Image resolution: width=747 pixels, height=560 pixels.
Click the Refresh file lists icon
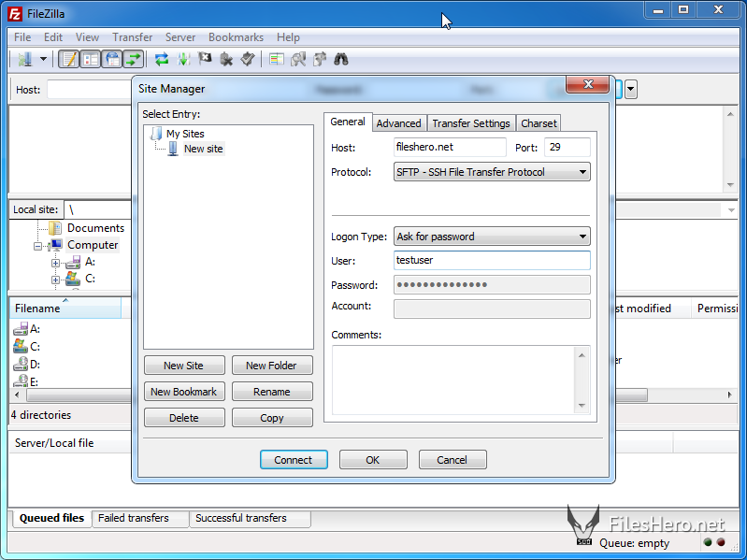point(162,60)
